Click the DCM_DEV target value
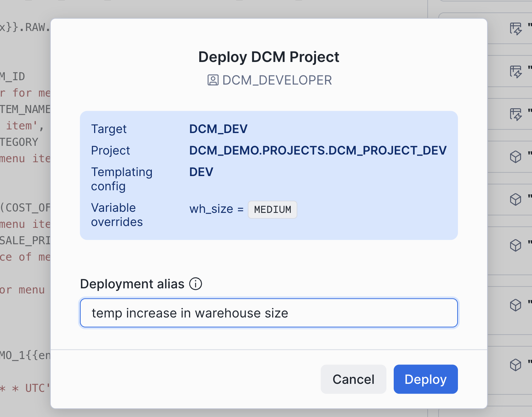Viewport: 532px width, 417px height. pos(218,129)
